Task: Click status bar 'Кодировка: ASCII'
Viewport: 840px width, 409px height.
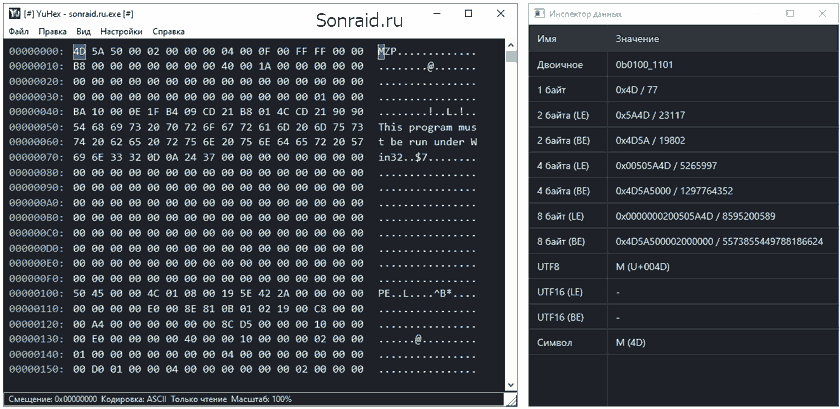Action: click(134, 399)
